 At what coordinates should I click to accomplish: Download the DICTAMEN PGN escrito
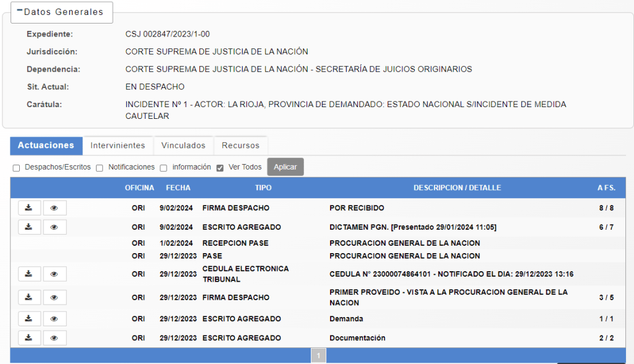coord(29,227)
